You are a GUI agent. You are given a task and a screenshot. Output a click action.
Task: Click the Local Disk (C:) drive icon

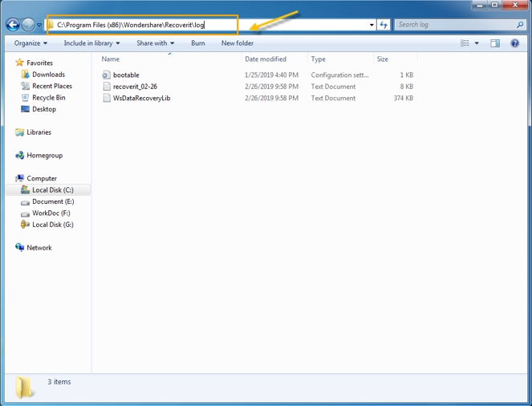click(x=25, y=189)
